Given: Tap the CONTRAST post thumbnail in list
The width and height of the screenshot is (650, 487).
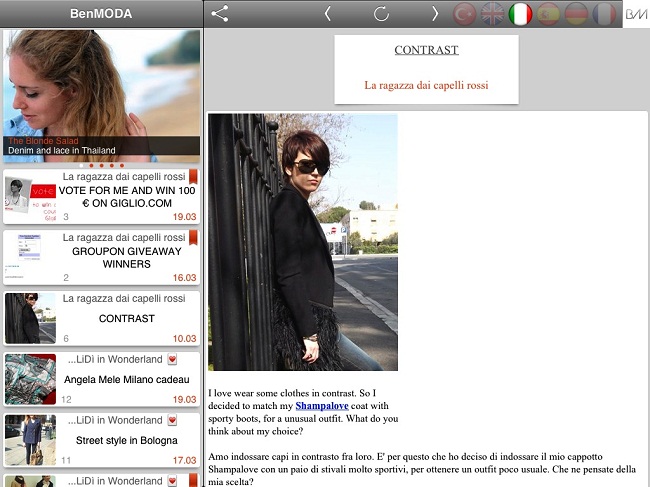Looking at the screenshot, I should 30,318.
